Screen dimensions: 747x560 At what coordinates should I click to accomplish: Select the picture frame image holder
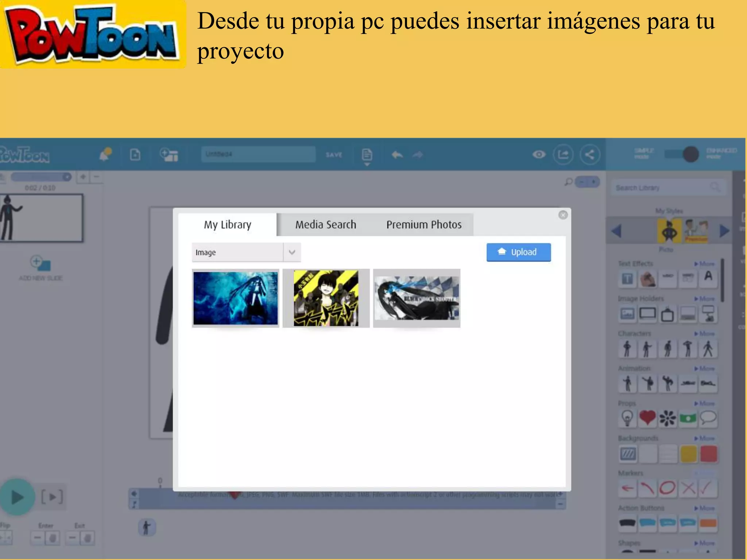[x=627, y=314]
